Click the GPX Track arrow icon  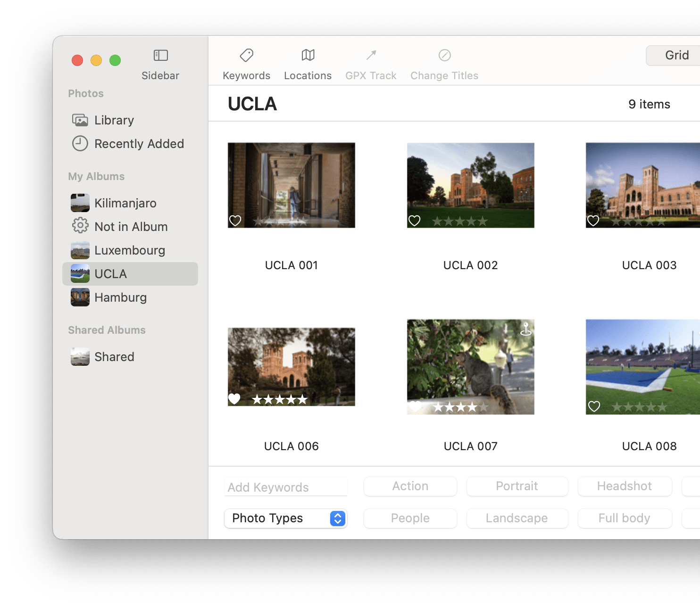(x=371, y=56)
